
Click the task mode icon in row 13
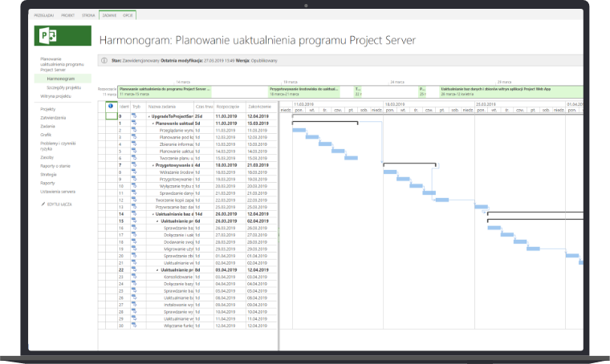tap(134, 207)
